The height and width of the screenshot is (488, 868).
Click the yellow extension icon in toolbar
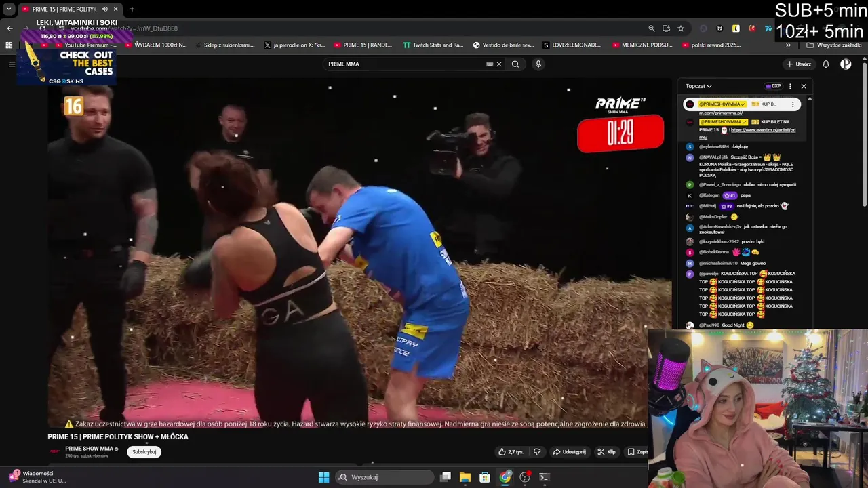[x=736, y=28]
